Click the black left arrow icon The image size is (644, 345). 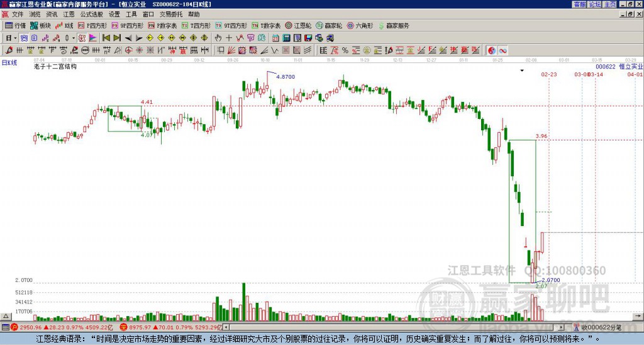click(x=128, y=38)
